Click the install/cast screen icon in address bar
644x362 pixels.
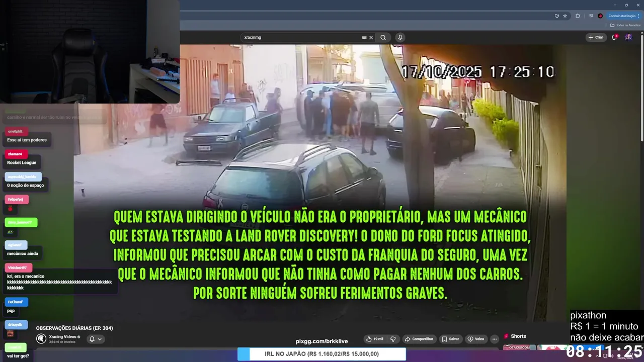[557, 16]
